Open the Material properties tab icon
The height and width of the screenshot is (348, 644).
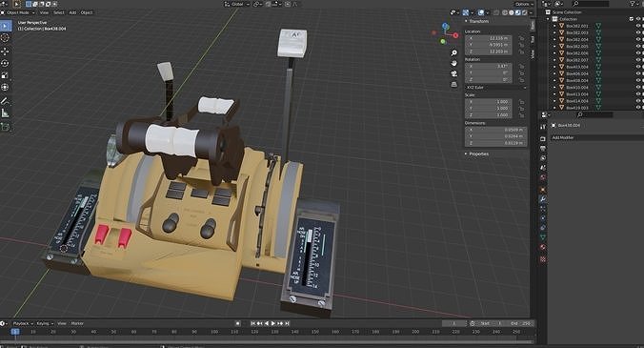(x=543, y=247)
